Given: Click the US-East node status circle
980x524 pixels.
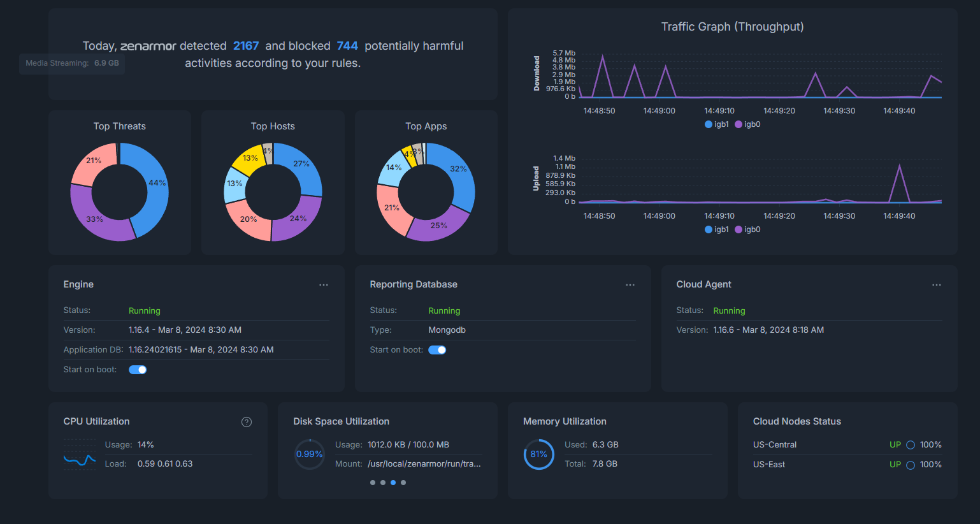Looking at the screenshot, I should pos(911,465).
